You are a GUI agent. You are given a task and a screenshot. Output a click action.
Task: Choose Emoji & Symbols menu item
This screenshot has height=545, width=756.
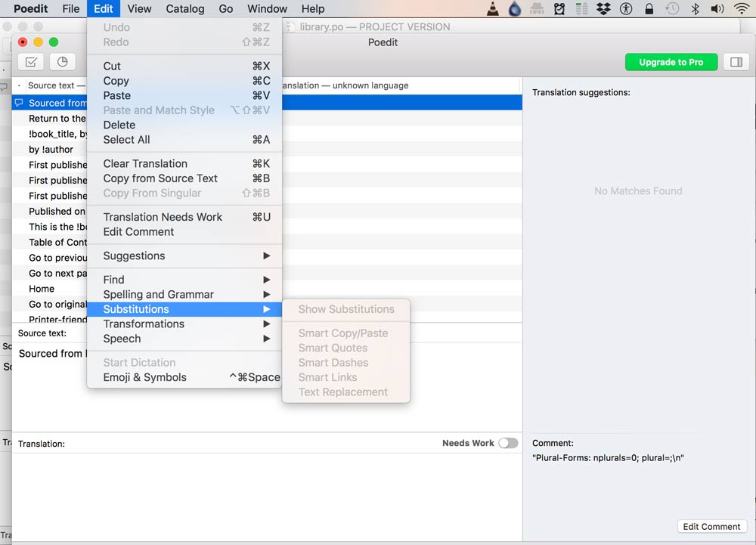click(x=184, y=377)
